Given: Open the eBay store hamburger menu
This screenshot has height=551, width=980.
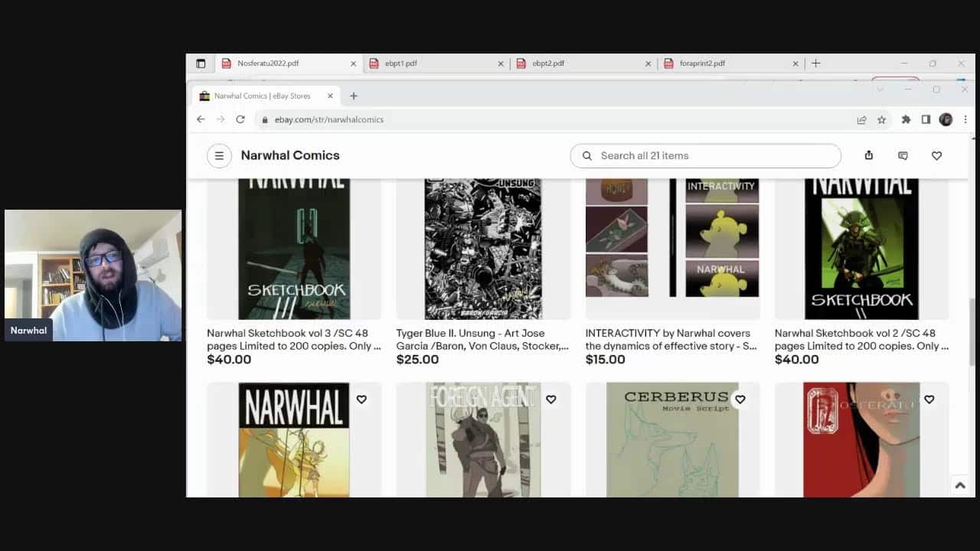Looking at the screenshot, I should click(x=219, y=156).
